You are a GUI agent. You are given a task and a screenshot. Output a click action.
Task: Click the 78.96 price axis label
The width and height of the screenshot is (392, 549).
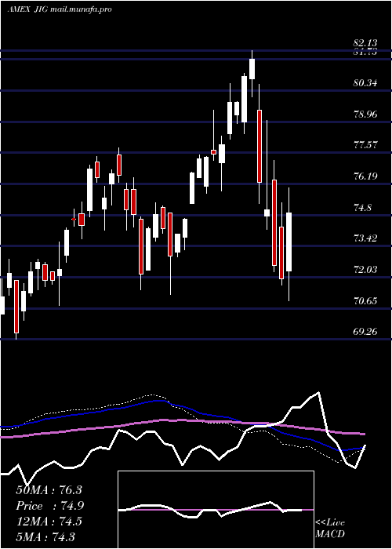coord(365,115)
